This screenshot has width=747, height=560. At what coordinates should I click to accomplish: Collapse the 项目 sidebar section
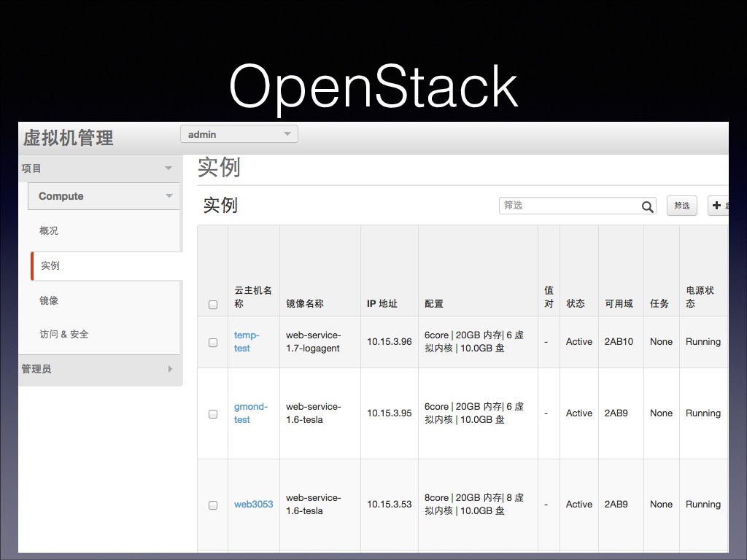[99, 168]
